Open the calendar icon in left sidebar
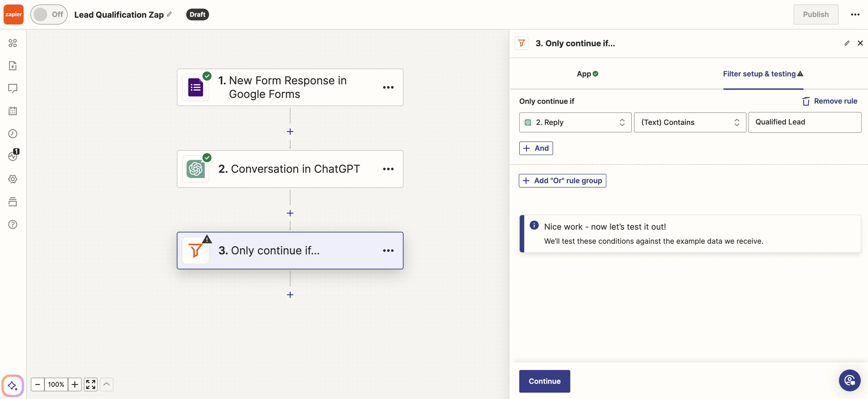 tap(13, 111)
